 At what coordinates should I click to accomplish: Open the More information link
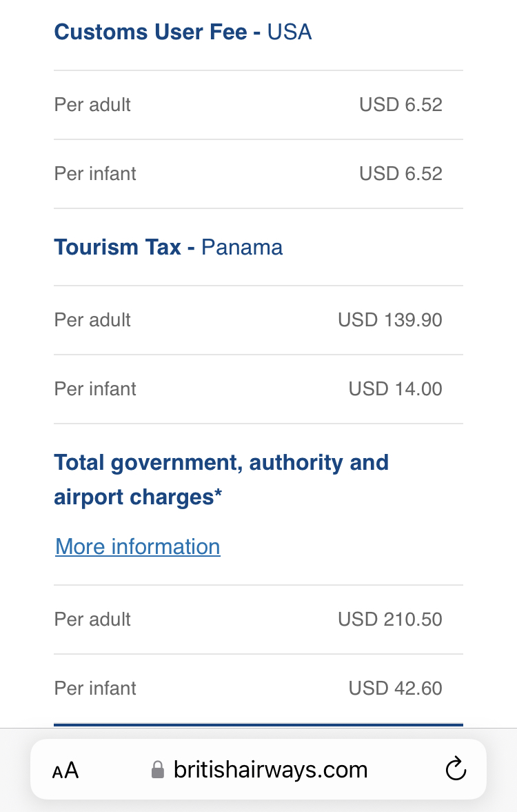click(x=138, y=546)
